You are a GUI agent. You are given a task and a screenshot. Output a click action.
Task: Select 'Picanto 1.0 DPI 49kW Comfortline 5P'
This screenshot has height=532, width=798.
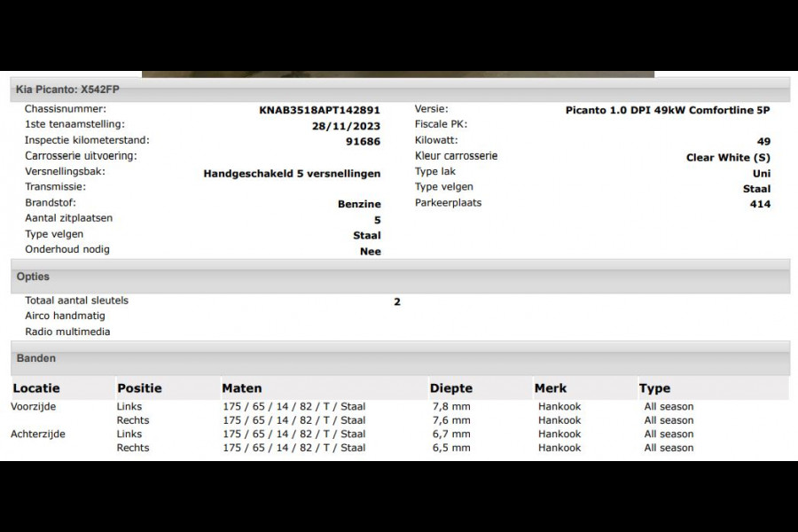(668, 111)
